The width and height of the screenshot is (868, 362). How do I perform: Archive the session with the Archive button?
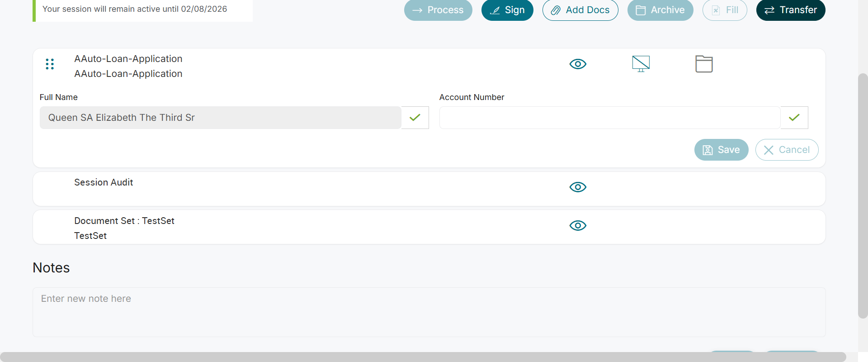(660, 10)
